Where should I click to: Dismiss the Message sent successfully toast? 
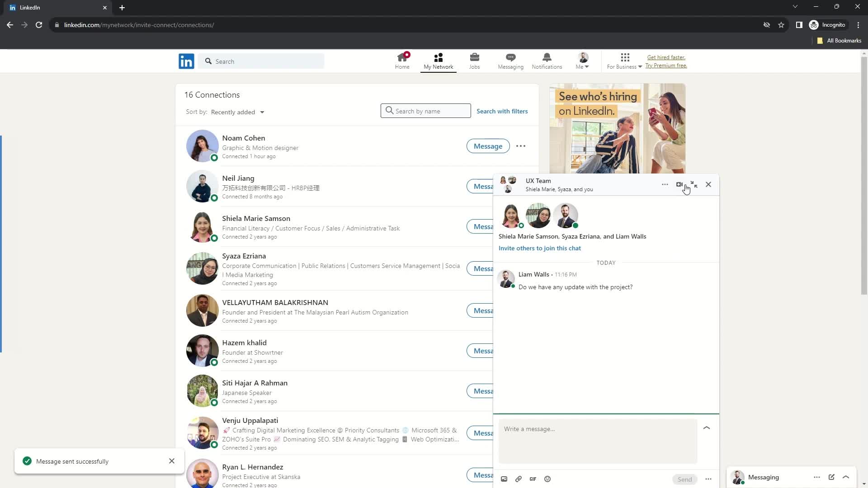tap(172, 461)
